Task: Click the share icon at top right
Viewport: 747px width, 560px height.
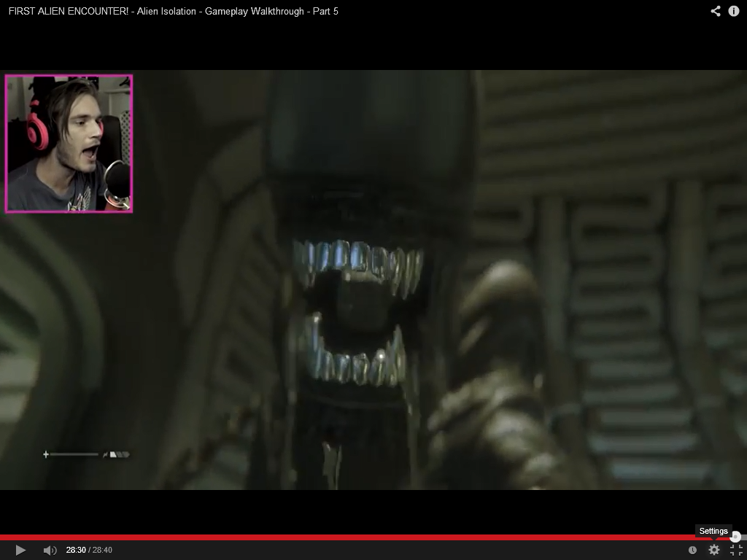Action: pyautogui.click(x=716, y=11)
